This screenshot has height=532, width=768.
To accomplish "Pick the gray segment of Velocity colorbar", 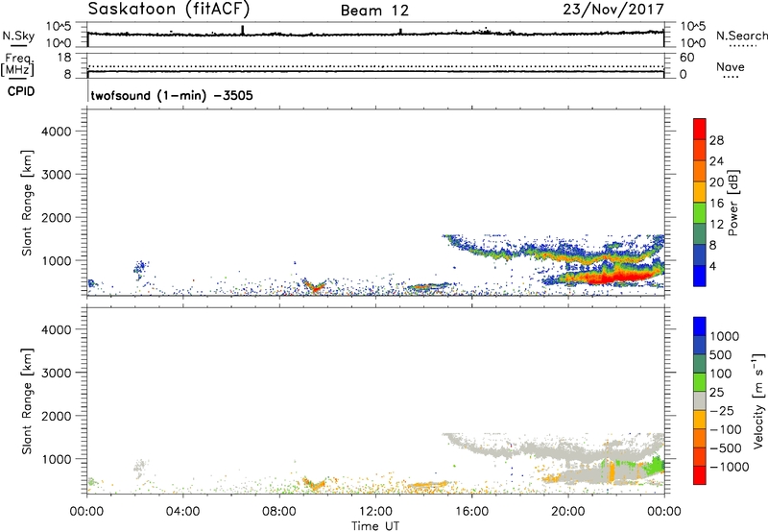I will click(x=700, y=401).
